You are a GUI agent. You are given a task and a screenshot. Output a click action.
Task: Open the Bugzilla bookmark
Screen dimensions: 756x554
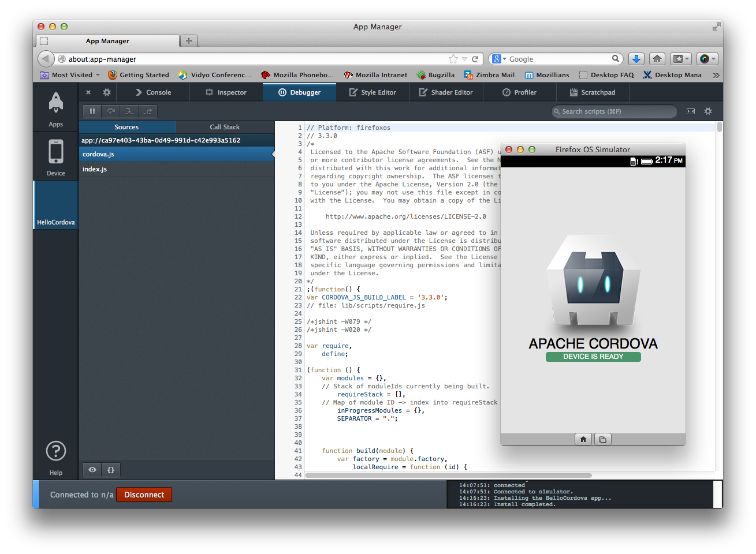pos(440,74)
